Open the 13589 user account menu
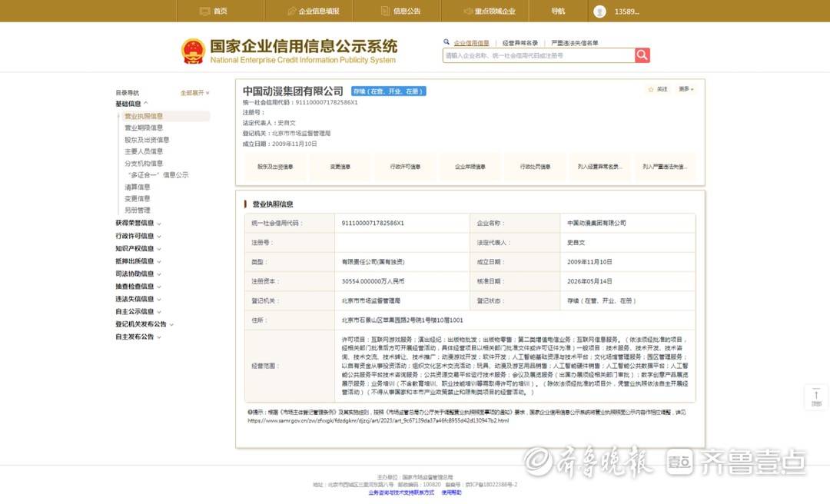 627,12
